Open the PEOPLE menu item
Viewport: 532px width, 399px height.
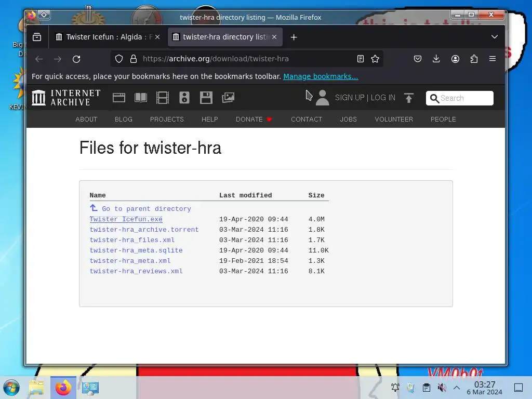(443, 119)
